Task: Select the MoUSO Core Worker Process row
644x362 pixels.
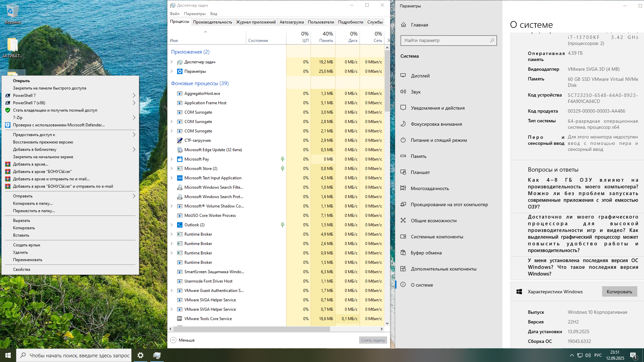Action: [277, 215]
